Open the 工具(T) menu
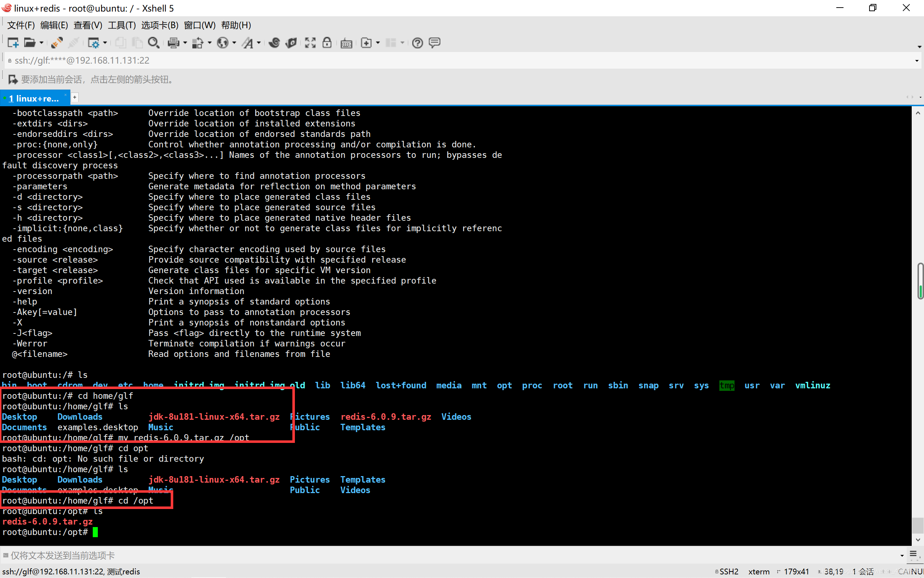Viewport: 924px width, 578px height. (x=122, y=25)
